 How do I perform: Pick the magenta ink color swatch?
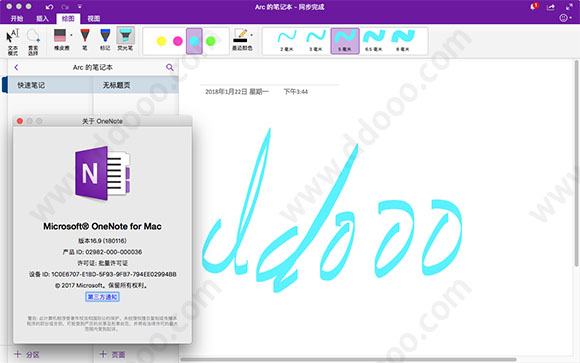pyautogui.click(x=178, y=41)
